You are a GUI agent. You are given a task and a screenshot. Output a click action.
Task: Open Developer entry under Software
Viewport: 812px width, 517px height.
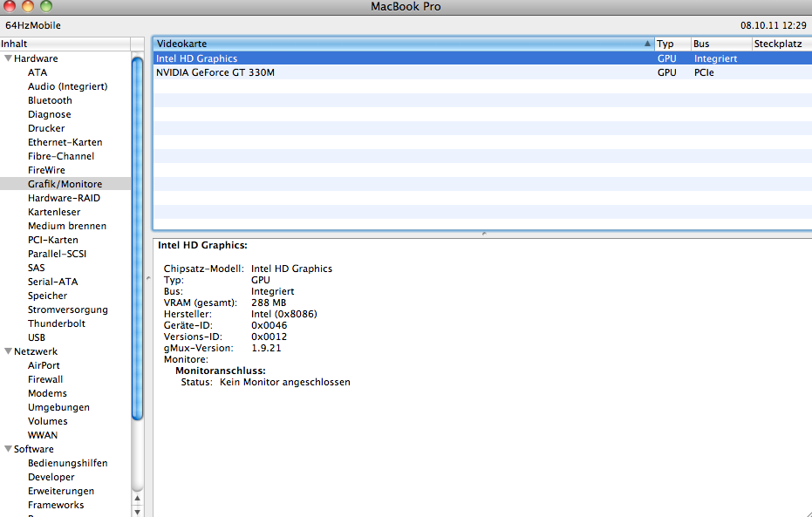[x=51, y=477]
